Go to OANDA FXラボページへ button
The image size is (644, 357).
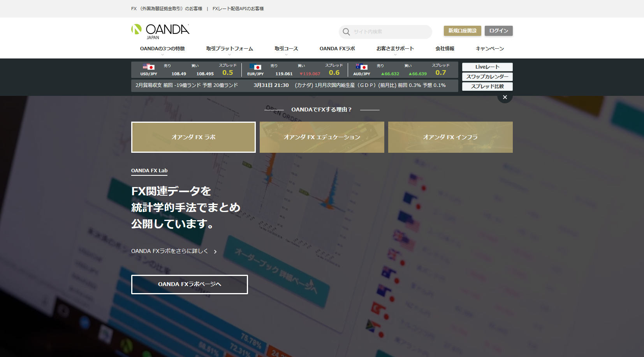190,285
